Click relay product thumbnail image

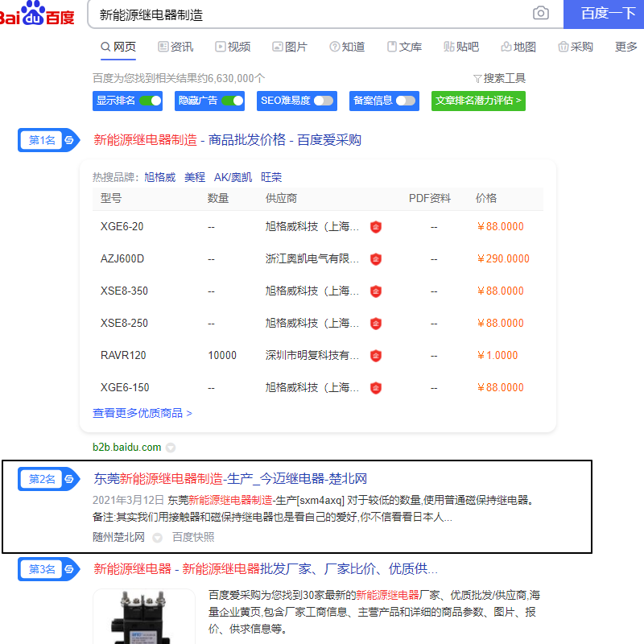[x=144, y=617]
